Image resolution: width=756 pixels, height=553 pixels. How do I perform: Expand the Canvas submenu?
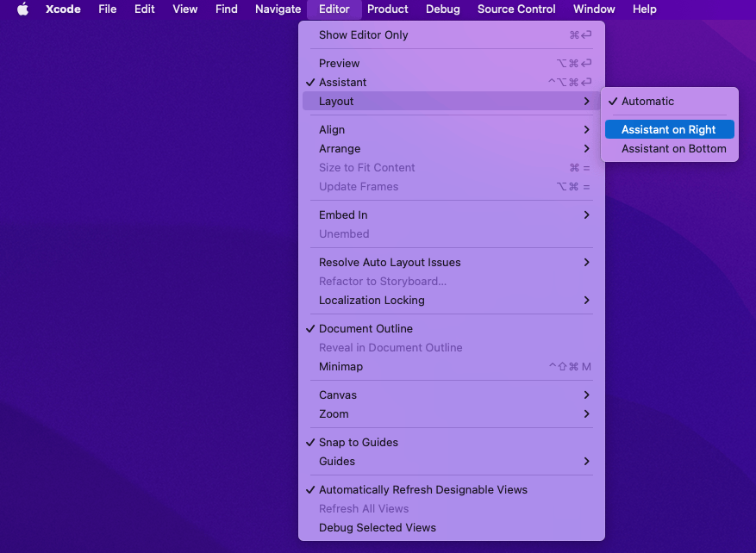coord(452,395)
